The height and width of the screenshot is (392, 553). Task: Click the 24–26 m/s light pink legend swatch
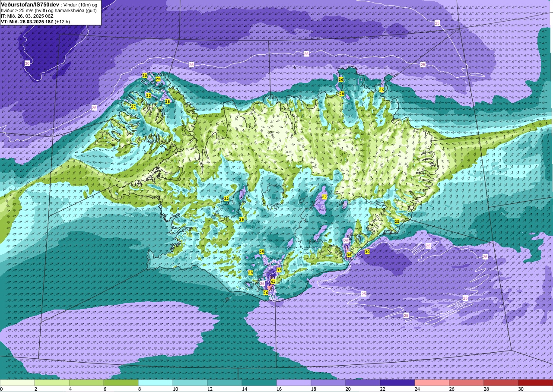(432, 383)
